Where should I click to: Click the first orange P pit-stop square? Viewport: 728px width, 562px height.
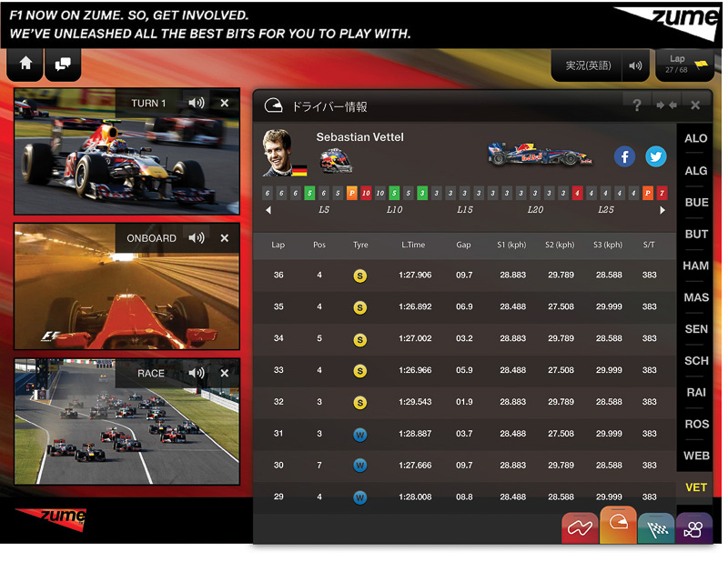point(352,193)
